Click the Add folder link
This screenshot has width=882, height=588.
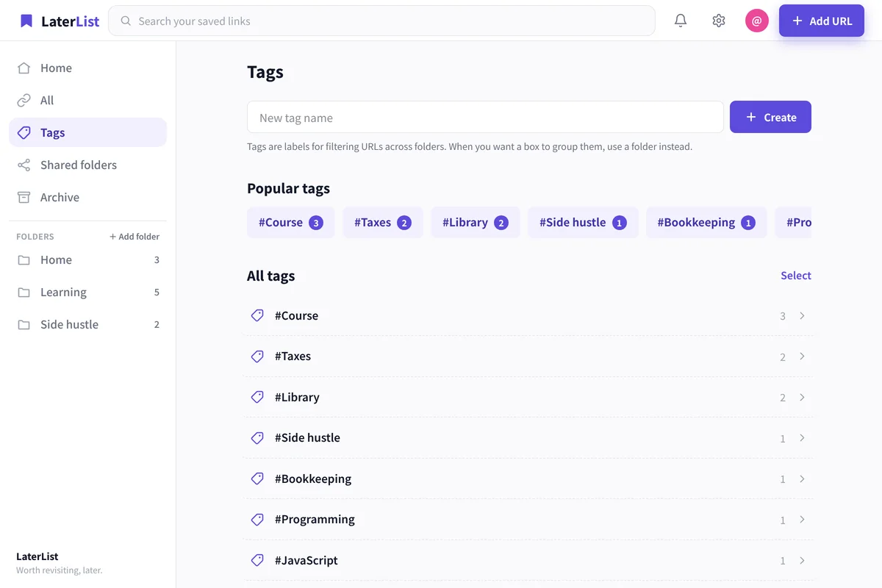(135, 237)
